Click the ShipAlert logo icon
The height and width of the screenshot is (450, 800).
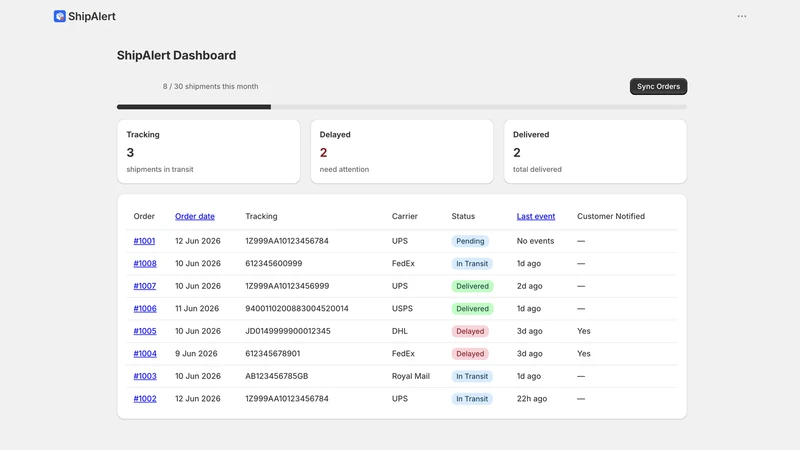pos(60,16)
